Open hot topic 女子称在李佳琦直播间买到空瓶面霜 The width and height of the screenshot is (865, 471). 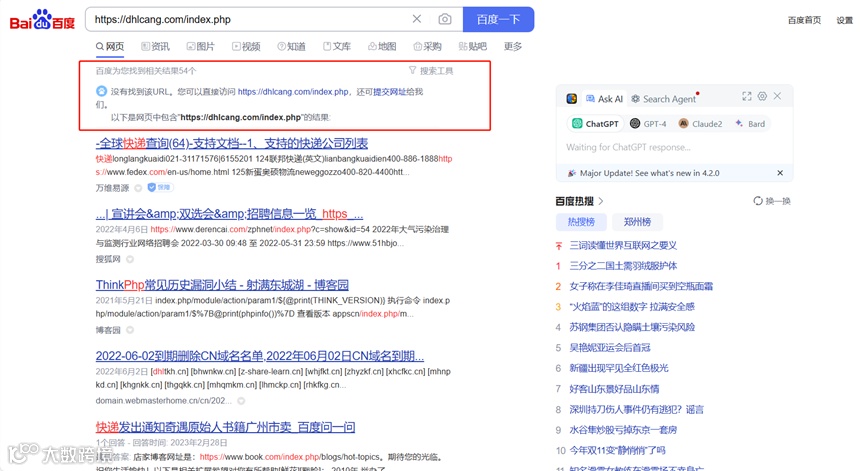click(641, 286)
